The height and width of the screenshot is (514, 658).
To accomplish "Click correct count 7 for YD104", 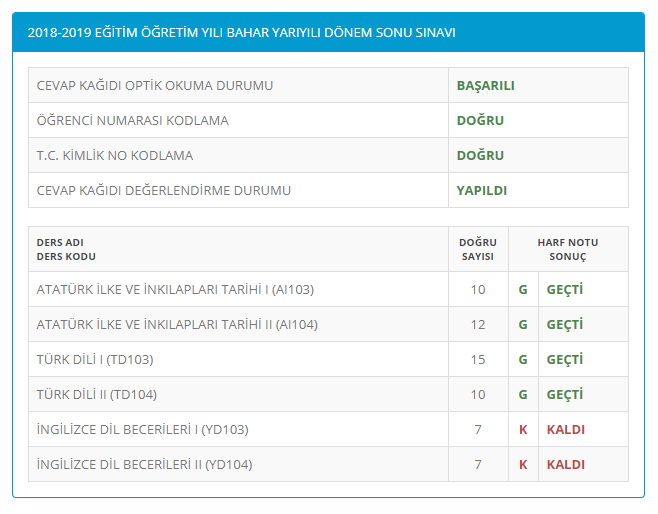I will [x=478, y=464].
